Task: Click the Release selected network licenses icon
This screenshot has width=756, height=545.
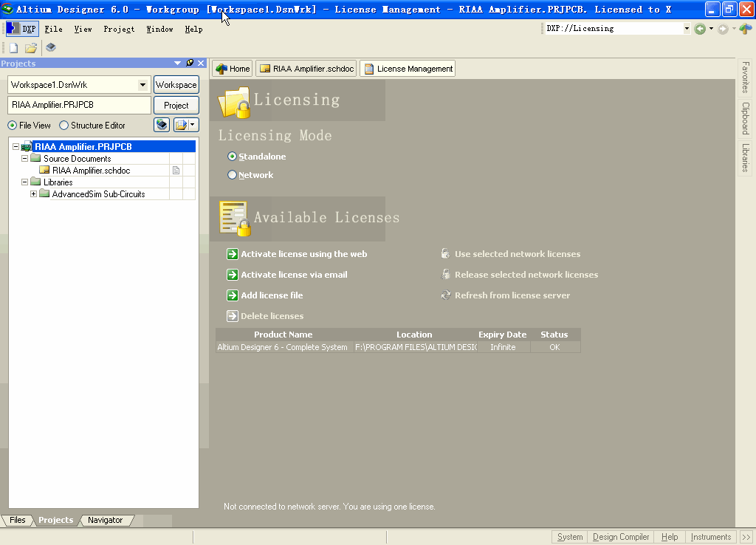Action: click(446, 275)
